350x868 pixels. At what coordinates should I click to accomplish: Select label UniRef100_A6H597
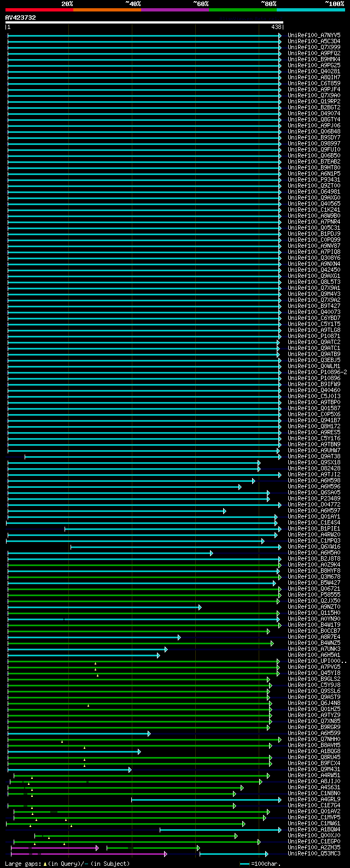(314, 510)
